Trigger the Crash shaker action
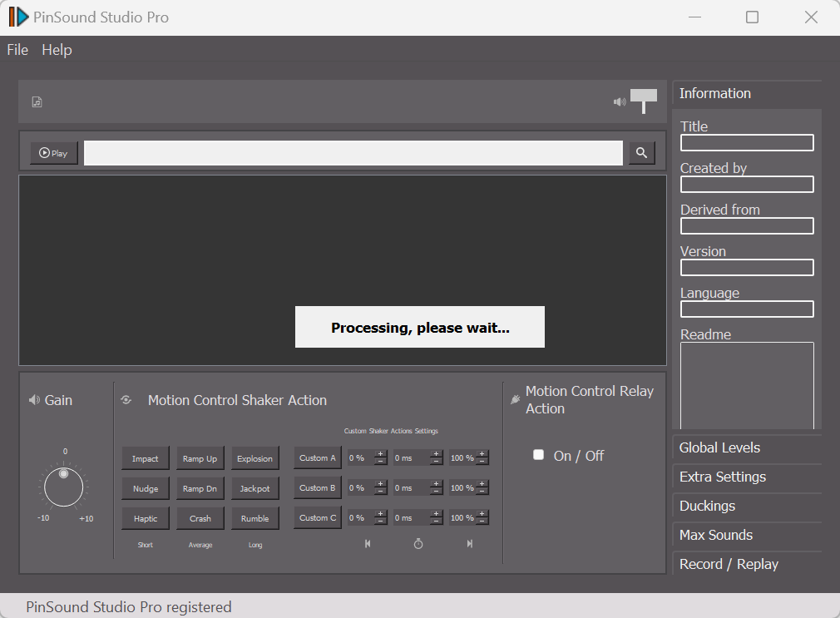Image resolution: width=840 pixels, height=618 pixels. [200, 518]
